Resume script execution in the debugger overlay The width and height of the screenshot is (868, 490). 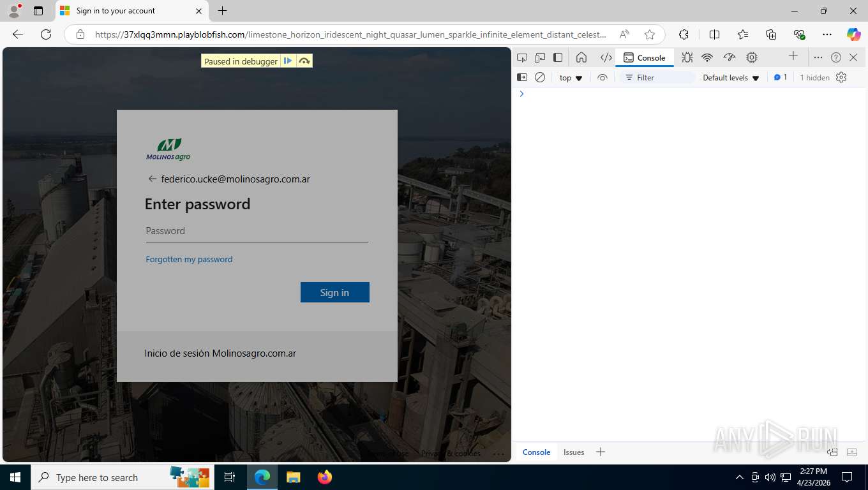click(288, 61)
